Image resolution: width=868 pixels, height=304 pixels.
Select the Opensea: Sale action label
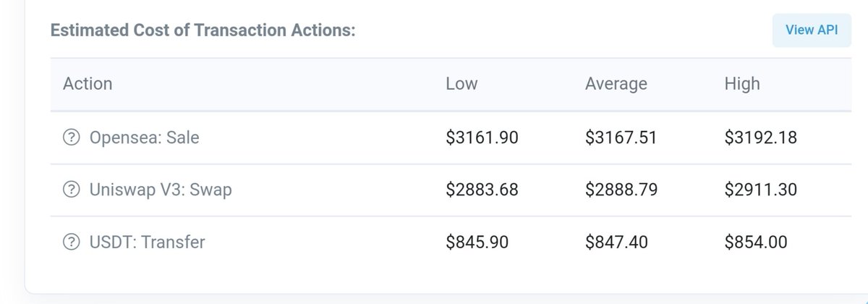pos(144,137)
